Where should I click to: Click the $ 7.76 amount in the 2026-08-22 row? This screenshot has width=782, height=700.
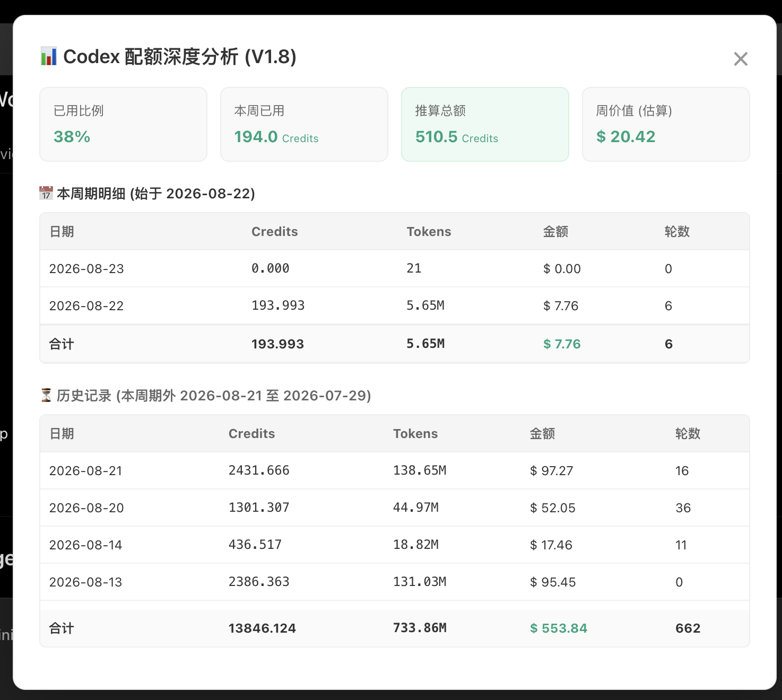(561, 306)
